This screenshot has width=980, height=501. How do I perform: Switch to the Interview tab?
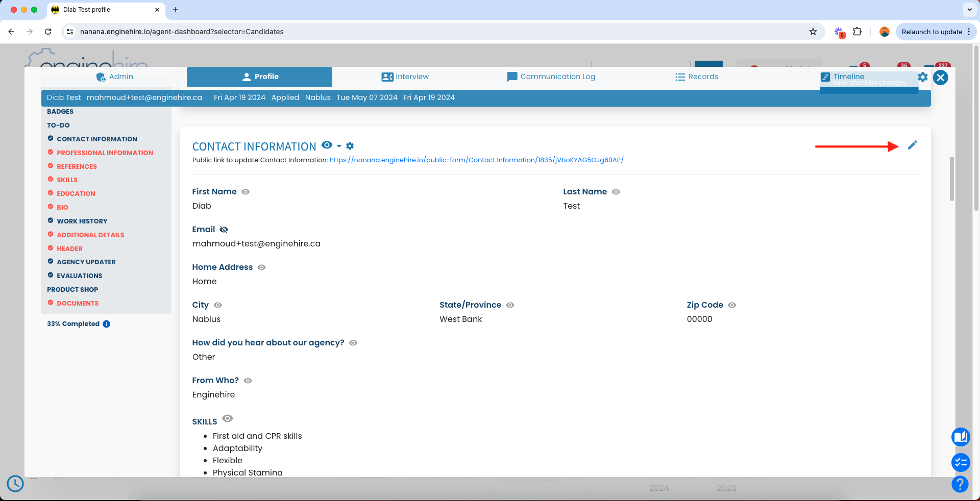coord(405,77)
